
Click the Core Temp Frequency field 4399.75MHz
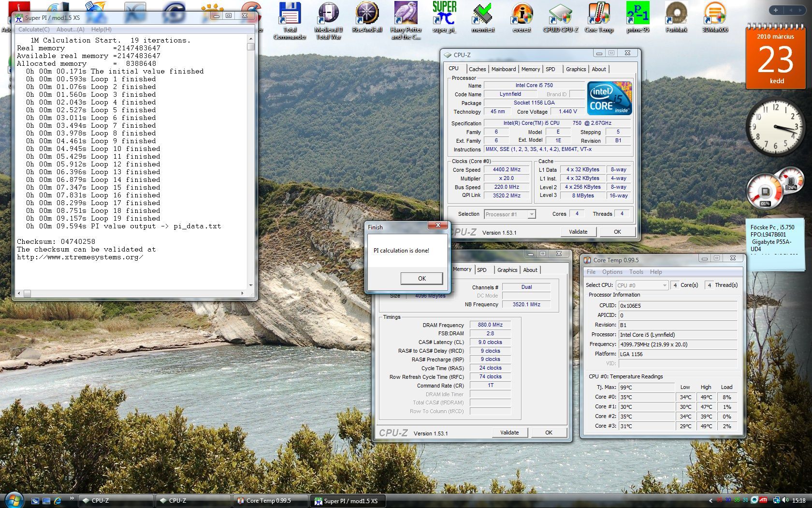[x=678, y=344]
